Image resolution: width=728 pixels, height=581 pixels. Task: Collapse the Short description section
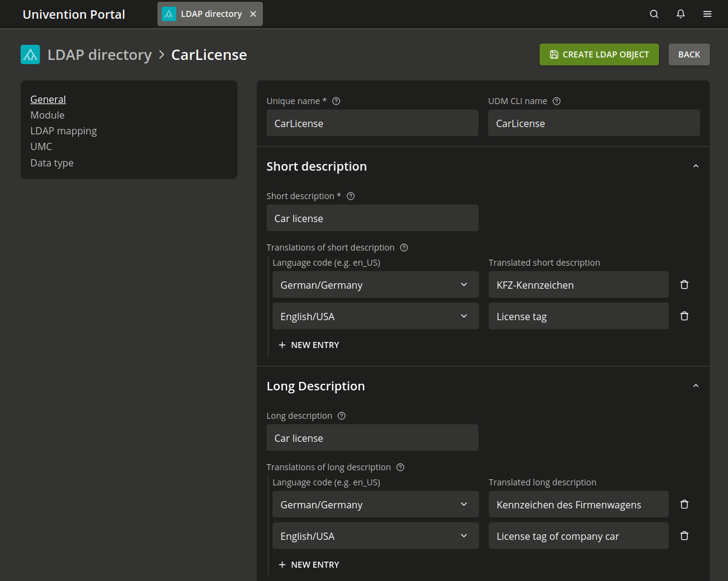(695, 166)
